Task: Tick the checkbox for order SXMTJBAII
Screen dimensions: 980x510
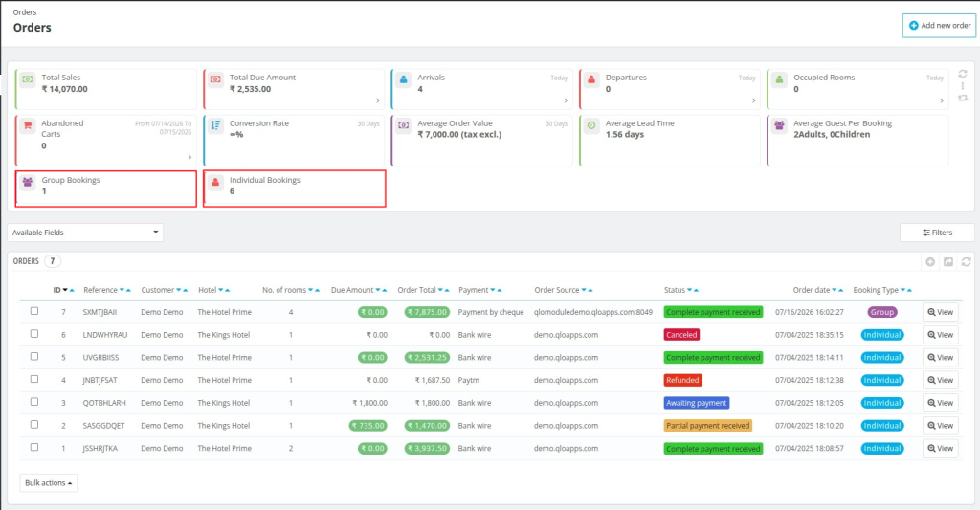Action: (34, 311)
